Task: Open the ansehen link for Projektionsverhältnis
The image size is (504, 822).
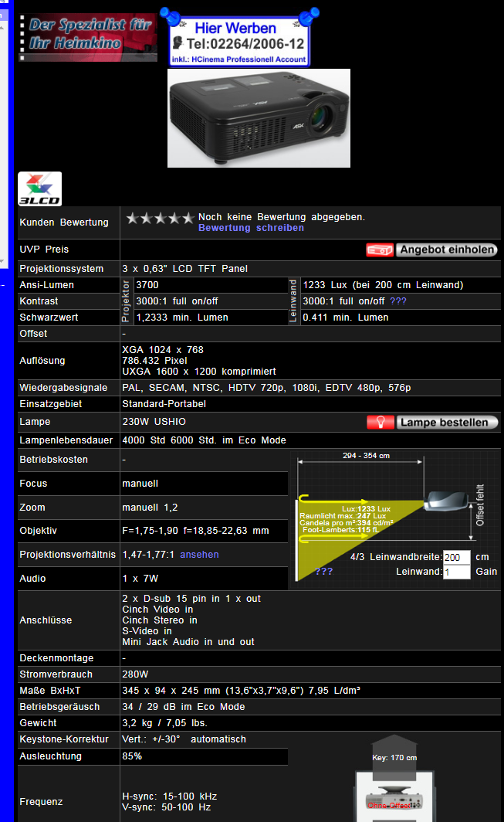Action: coord(200,555)
